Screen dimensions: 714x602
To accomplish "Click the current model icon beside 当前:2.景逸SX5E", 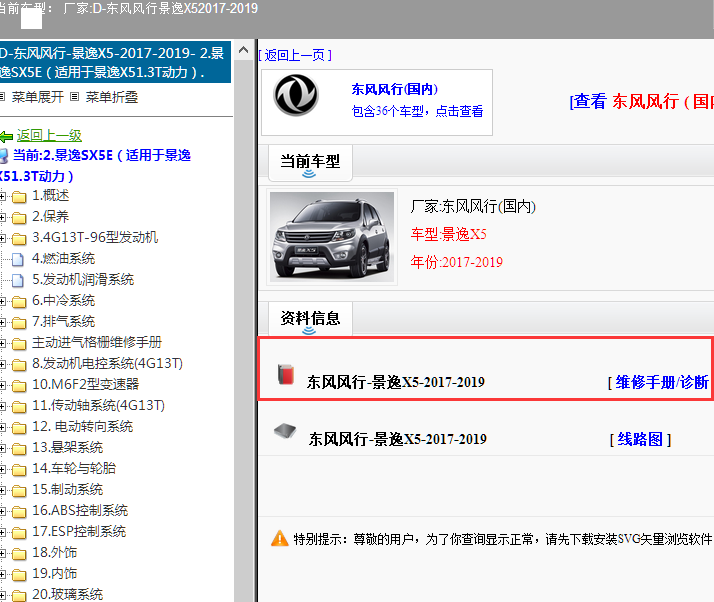I will coord(4,156).
